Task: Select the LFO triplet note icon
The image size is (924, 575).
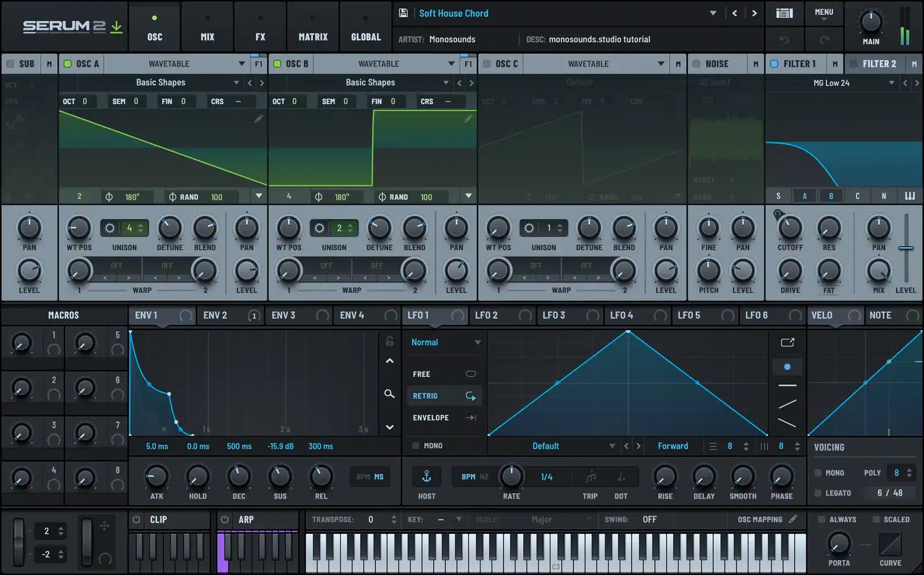Action: (x=590, y=477)
